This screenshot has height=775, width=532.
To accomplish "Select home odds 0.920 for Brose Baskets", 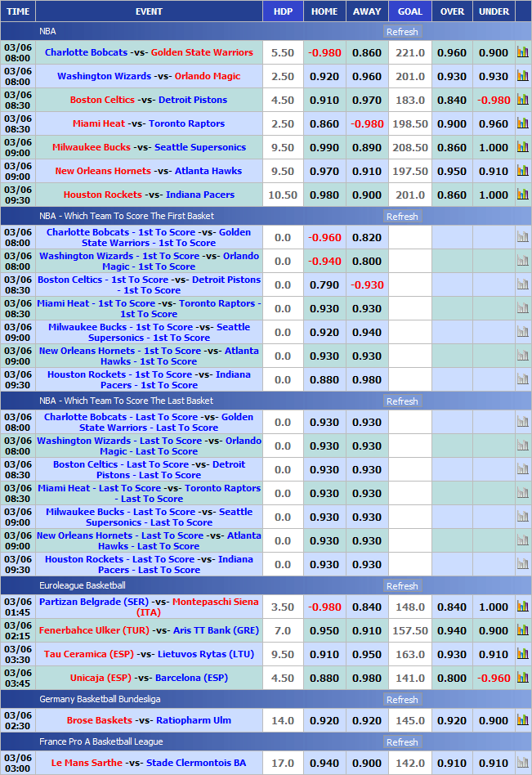I will coord(324,721).
